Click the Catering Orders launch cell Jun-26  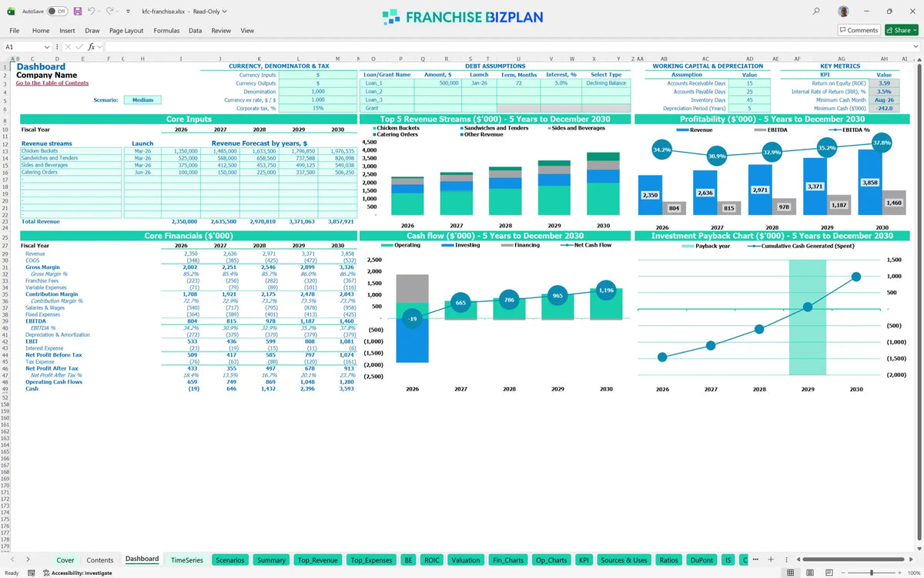tap(142, 173)
